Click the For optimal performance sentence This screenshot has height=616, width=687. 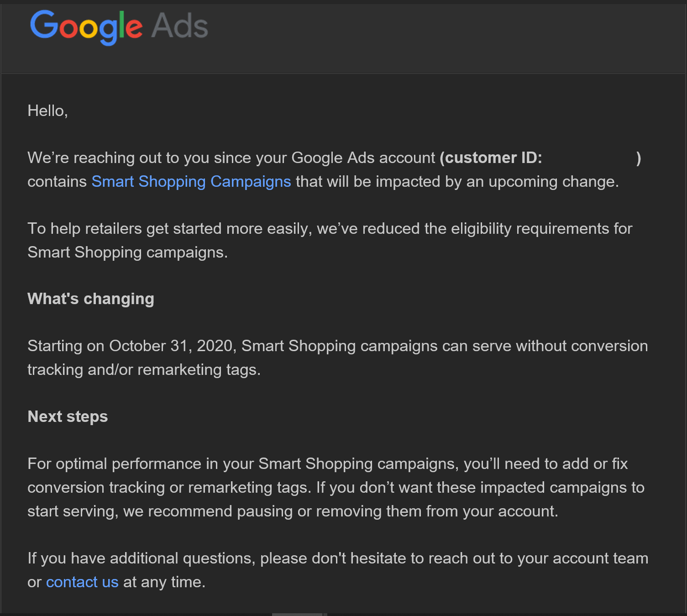coord(328,475)
